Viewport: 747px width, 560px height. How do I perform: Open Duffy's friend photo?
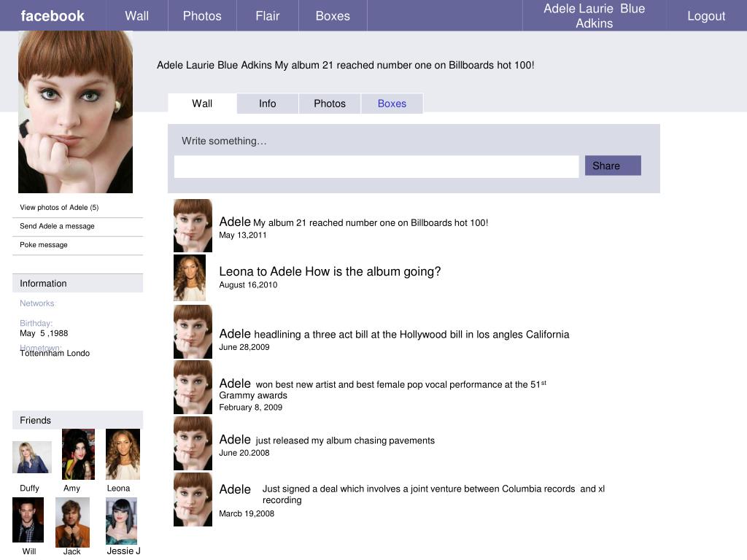point(32,457)
